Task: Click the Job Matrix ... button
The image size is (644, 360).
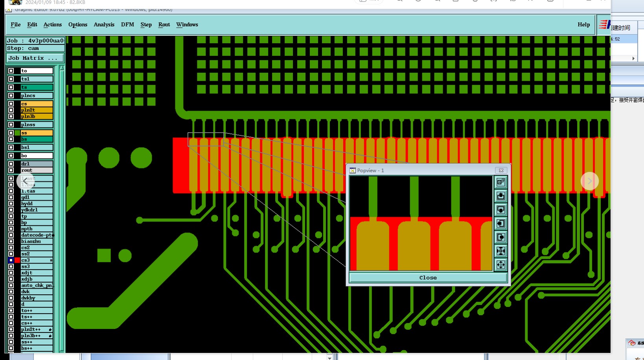Action: 35,58
